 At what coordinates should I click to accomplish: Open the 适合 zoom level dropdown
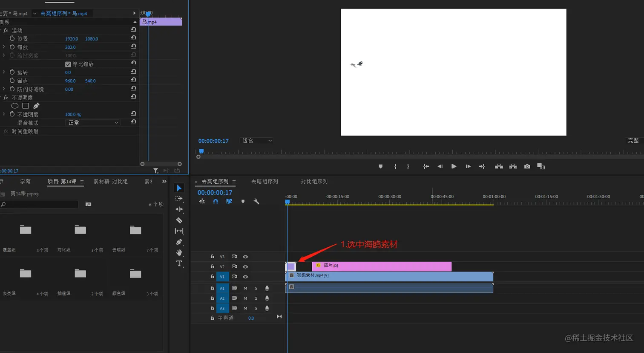(257, 141)
